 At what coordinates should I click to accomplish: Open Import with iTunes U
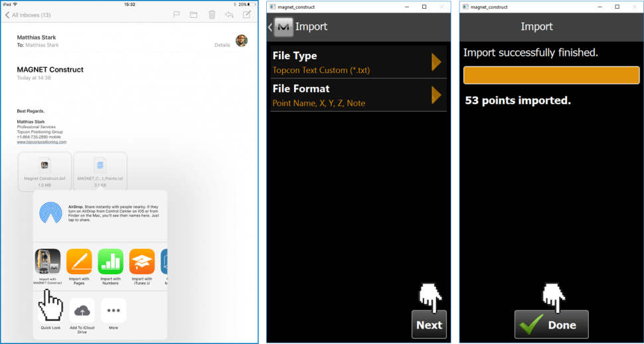tap(142, 261)
